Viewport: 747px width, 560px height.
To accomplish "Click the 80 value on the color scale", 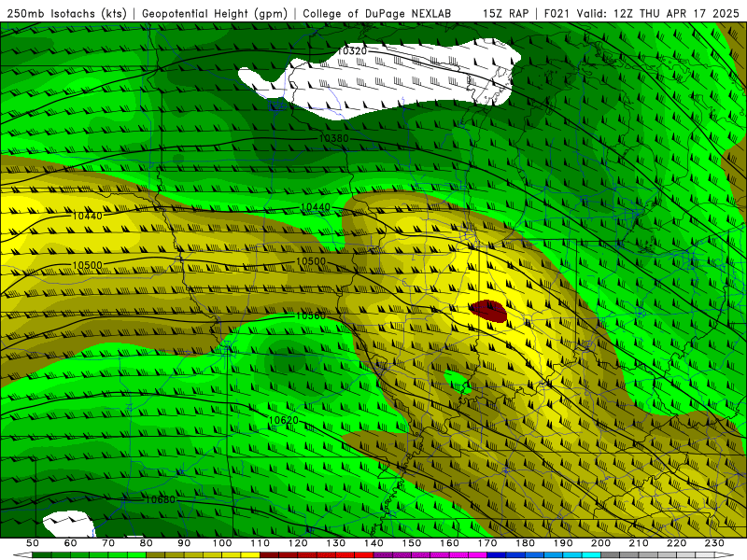I will [x=146, y=543].
